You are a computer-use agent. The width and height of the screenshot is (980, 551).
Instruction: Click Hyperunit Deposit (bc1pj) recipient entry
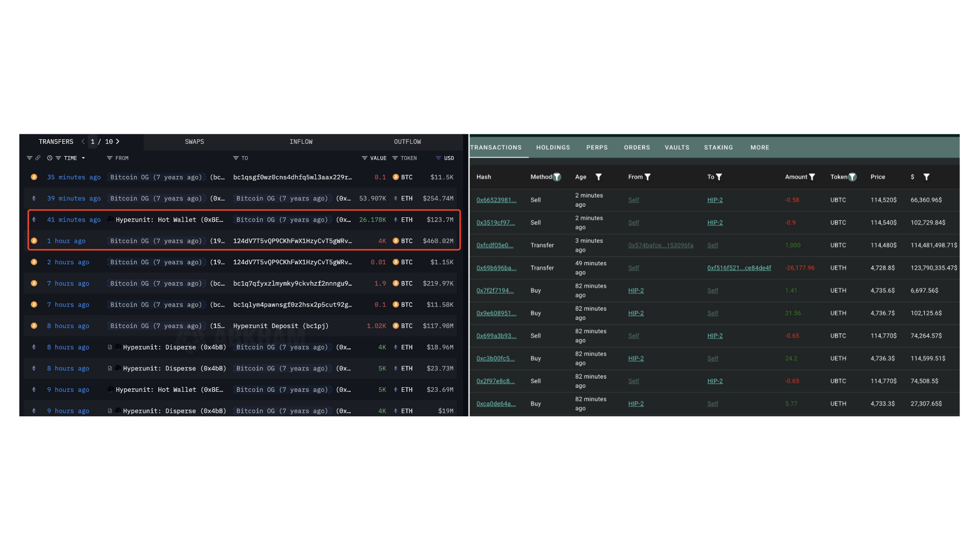(280, 326)
